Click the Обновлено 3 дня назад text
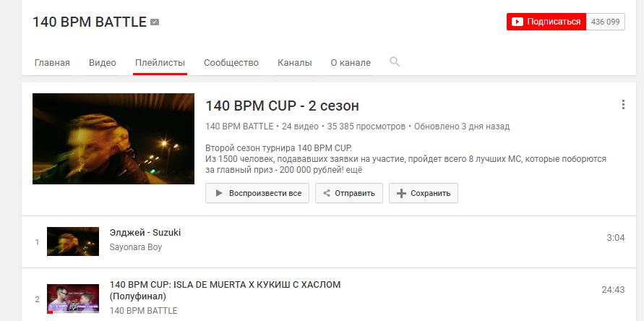The width and height of the screenshot is (644, 321). coord(462,127)
